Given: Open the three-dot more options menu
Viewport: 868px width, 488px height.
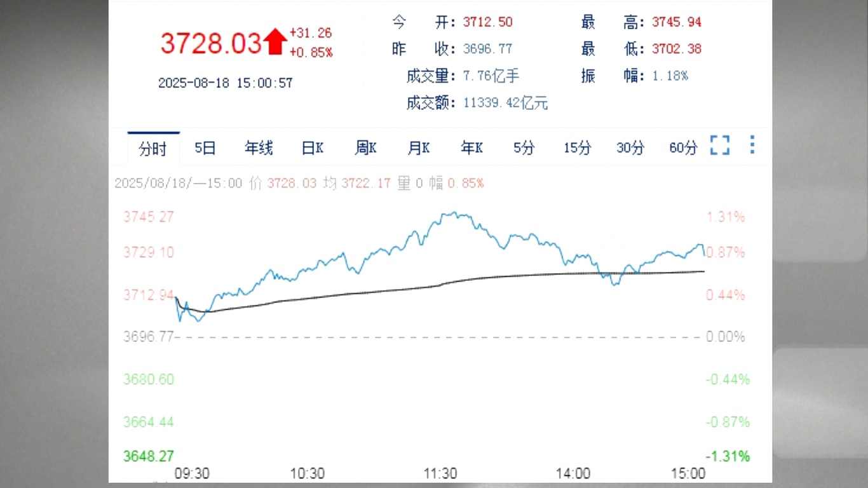Looking at the screenshot, I should [752, 146].
